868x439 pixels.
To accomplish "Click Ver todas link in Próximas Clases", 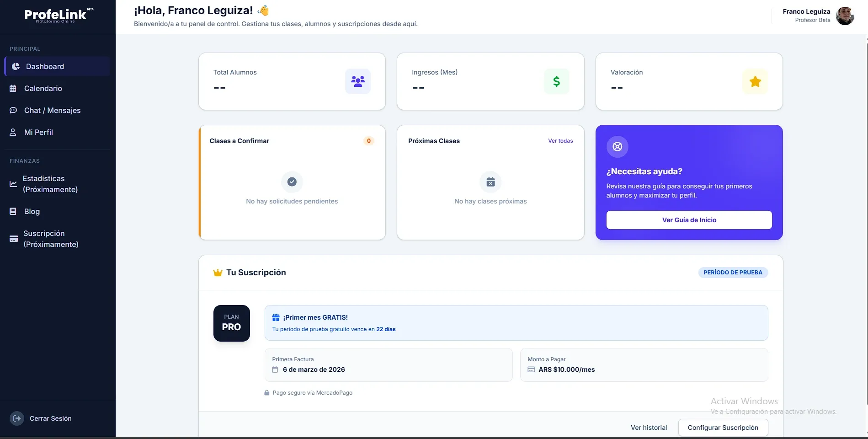I will click(560, 141).
